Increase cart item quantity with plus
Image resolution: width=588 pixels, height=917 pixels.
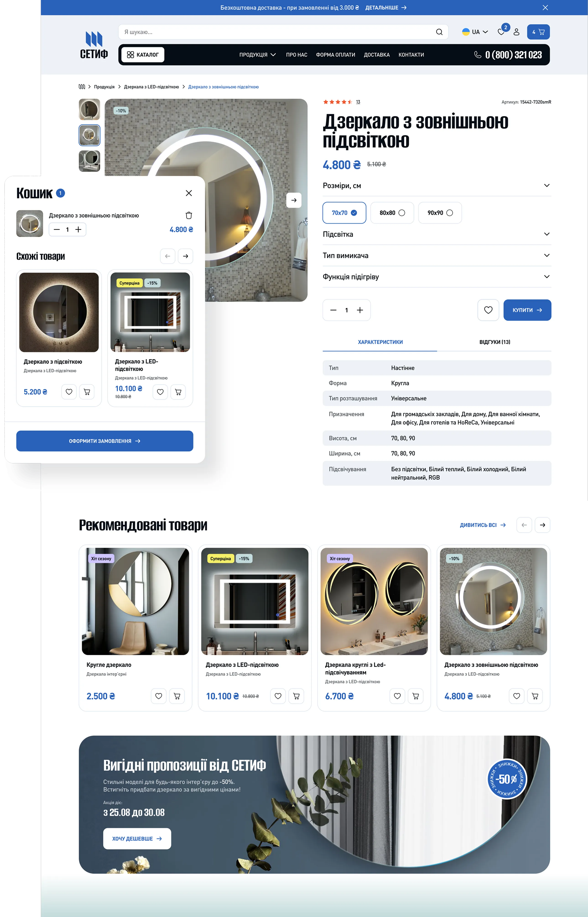coord(78,229)
